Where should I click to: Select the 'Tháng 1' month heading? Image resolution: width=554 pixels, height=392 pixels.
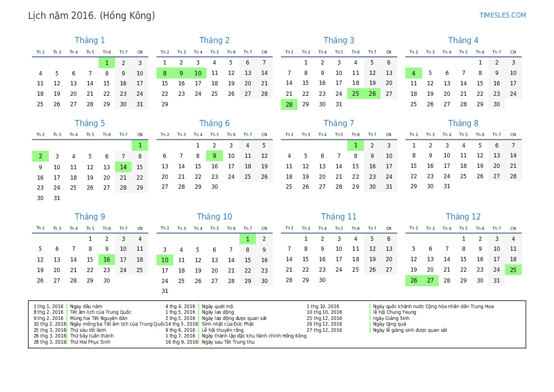point(90,40)
